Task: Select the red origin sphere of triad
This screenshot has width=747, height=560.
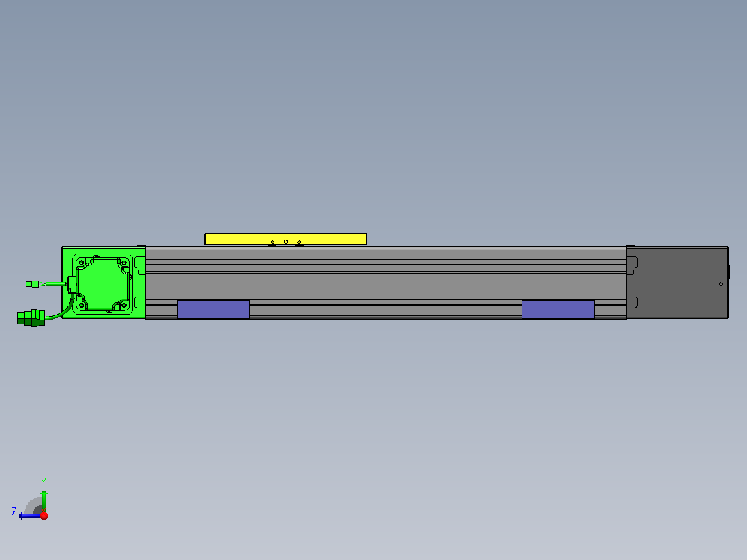Action: tap(44, 516)
